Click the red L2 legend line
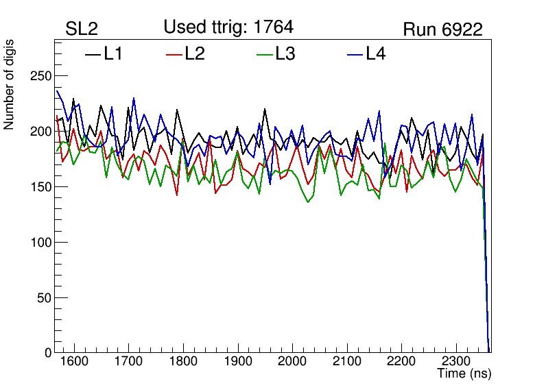Screen dimensions: 546x392 [x=174, y=53]
